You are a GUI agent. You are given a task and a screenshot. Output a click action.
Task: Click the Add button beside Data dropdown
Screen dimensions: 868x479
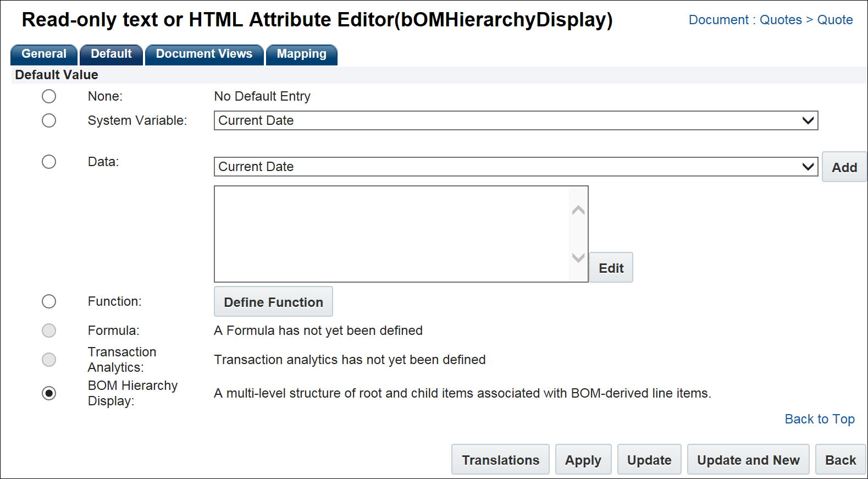(844, 167)
